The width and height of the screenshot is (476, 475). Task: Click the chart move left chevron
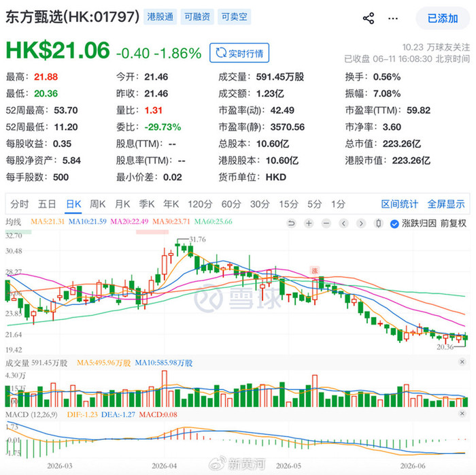coord(343,224)
